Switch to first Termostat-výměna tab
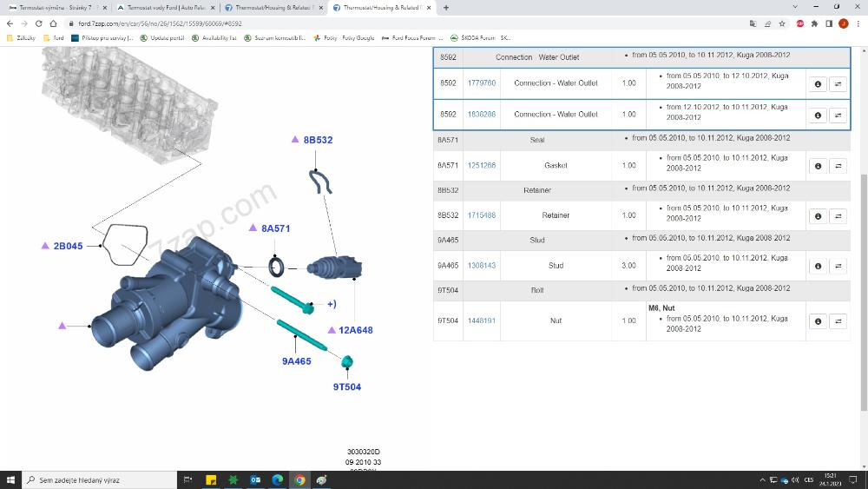Image resolution: width=868 pixels, height=489 pixels. coord(55,8)
